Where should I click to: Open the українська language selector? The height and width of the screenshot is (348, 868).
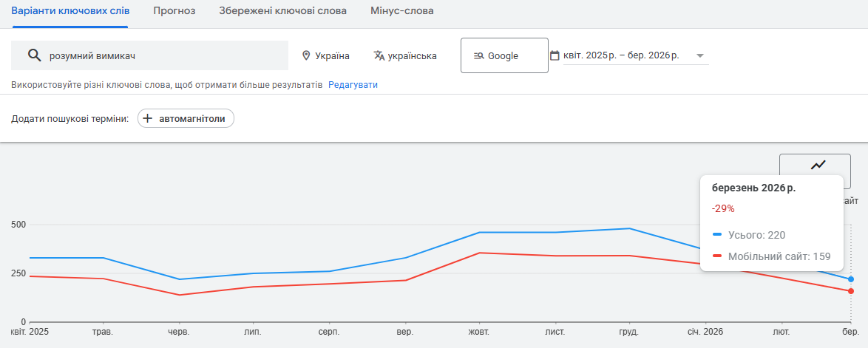413,55
